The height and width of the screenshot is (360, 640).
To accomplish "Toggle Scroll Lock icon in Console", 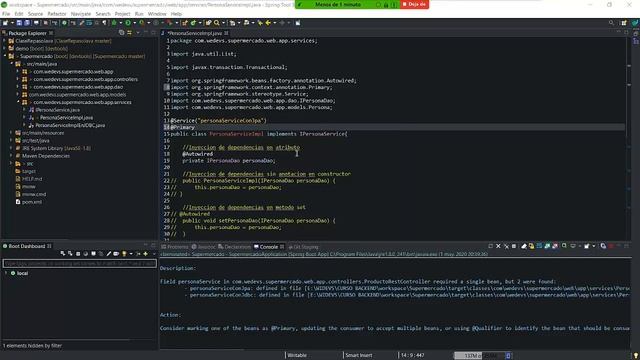I will coord(531,246).
